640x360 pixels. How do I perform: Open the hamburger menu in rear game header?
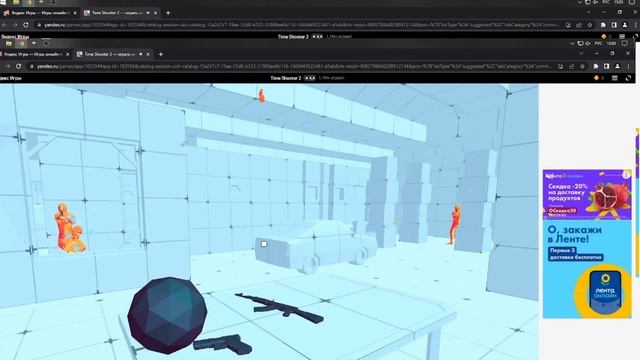point(622,36)
